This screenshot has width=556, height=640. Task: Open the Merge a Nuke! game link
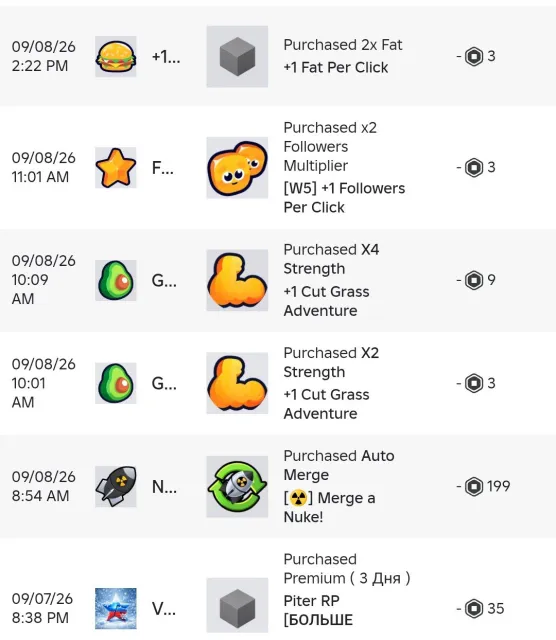[x=329, y=507]
